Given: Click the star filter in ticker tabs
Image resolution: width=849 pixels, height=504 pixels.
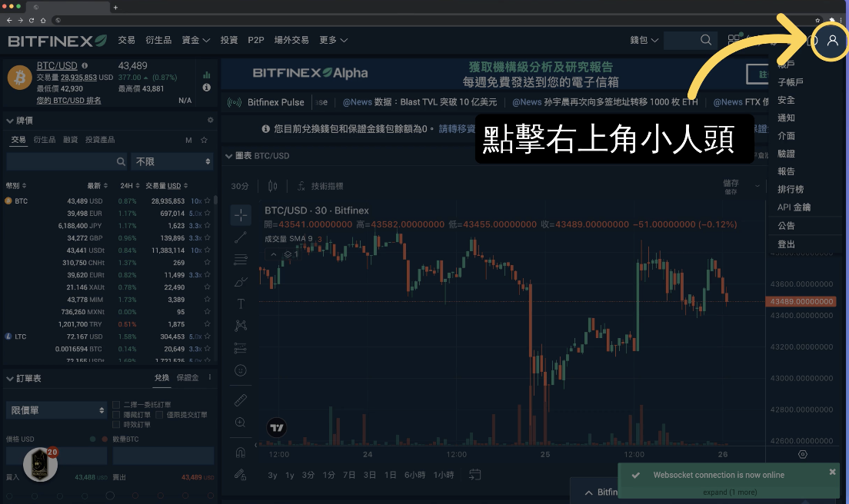Looking at the screenshot, I should pos(204,140).
